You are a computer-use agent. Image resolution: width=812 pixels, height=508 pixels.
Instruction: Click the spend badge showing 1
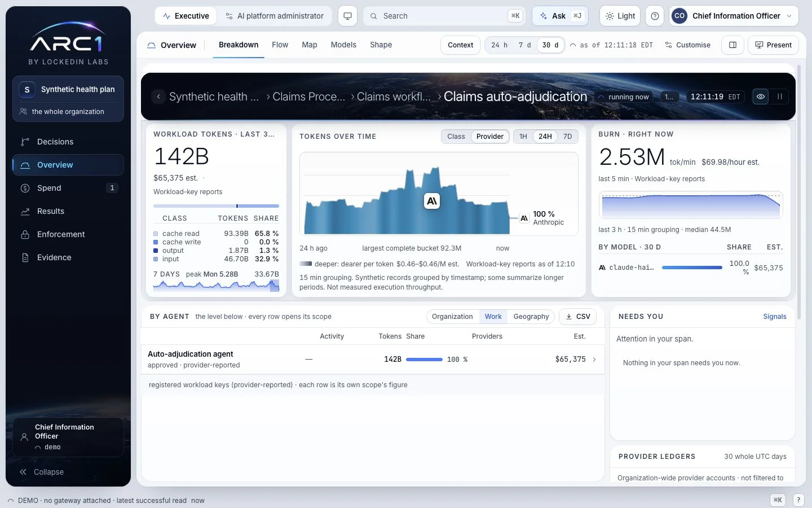112,188
